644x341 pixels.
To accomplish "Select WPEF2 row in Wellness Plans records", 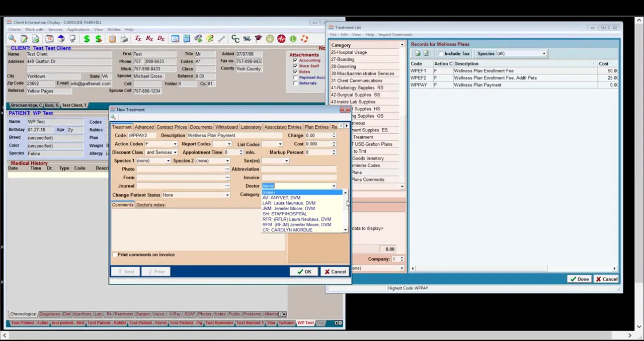I will tap(514, 78).
